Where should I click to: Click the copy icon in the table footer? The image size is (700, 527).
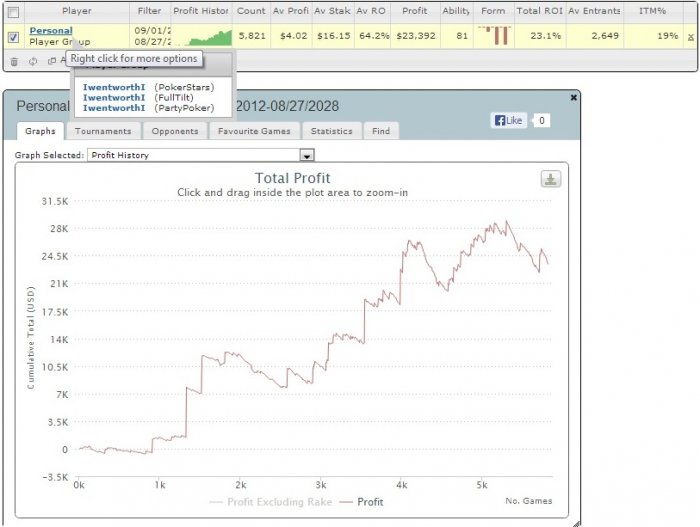(x=52, y=61)
